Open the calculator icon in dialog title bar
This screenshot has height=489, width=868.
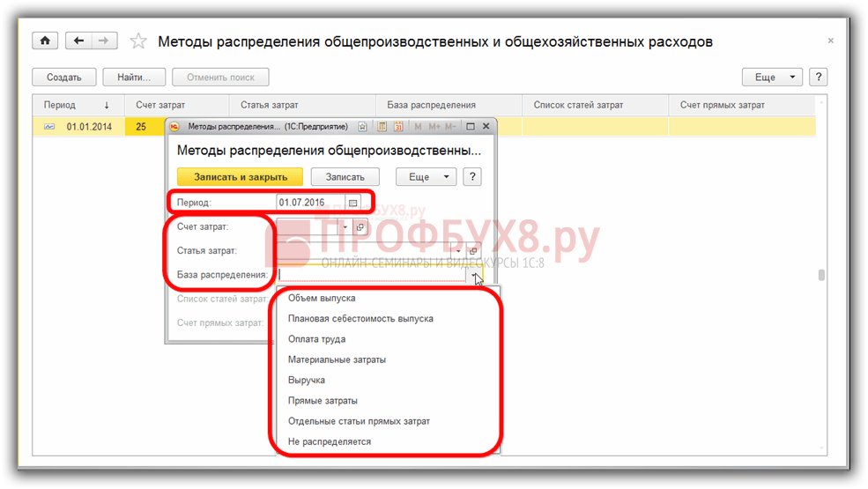[382, 127]
